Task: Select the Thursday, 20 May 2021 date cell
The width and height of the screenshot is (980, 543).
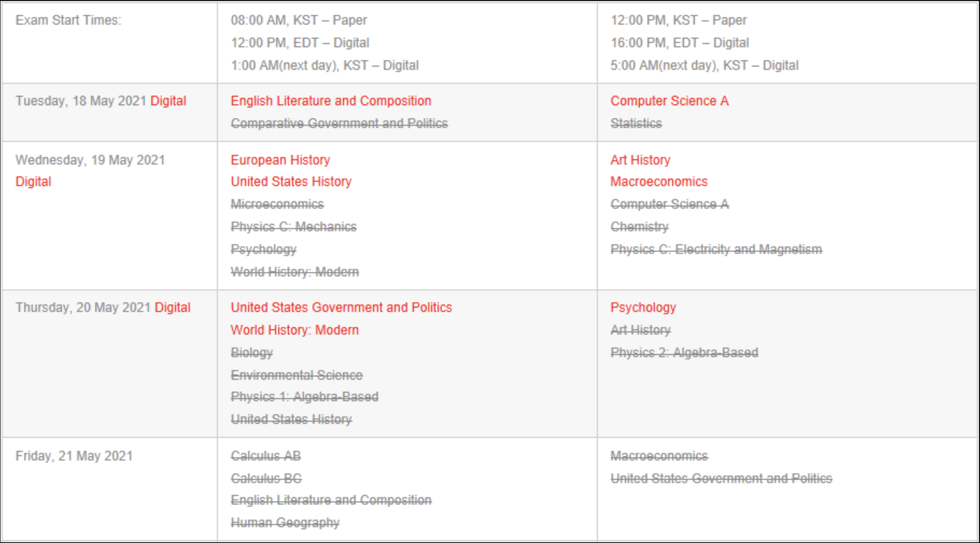Action: click(110, 364)
